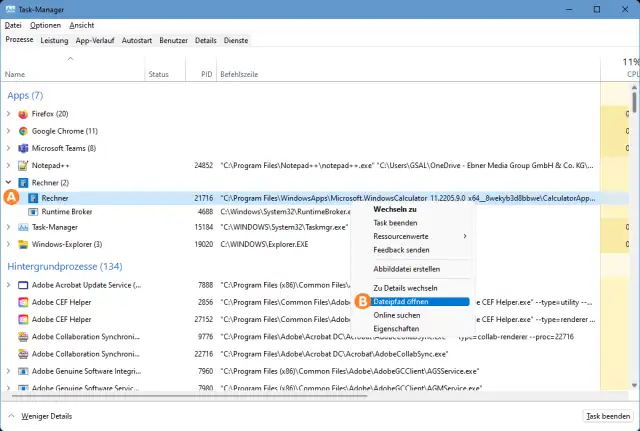Screen dimensions: 640x431
Task: Open the Autostart tab
Action: tap(136, 40)
